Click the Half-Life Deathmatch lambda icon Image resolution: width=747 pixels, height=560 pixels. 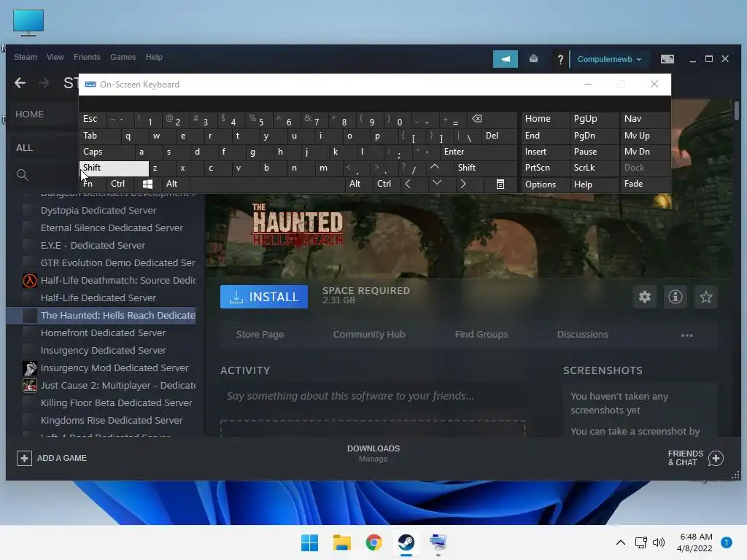[30, 281]
